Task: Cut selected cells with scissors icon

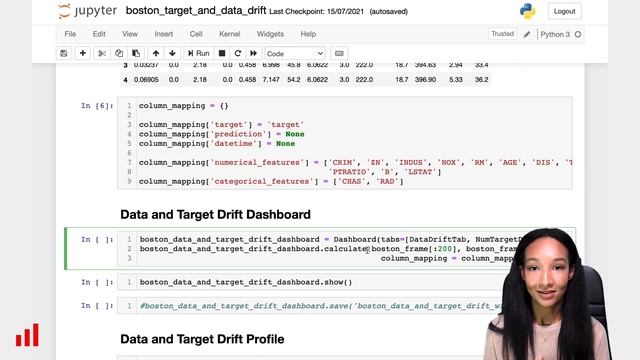Action: click(x=102, y=53)
